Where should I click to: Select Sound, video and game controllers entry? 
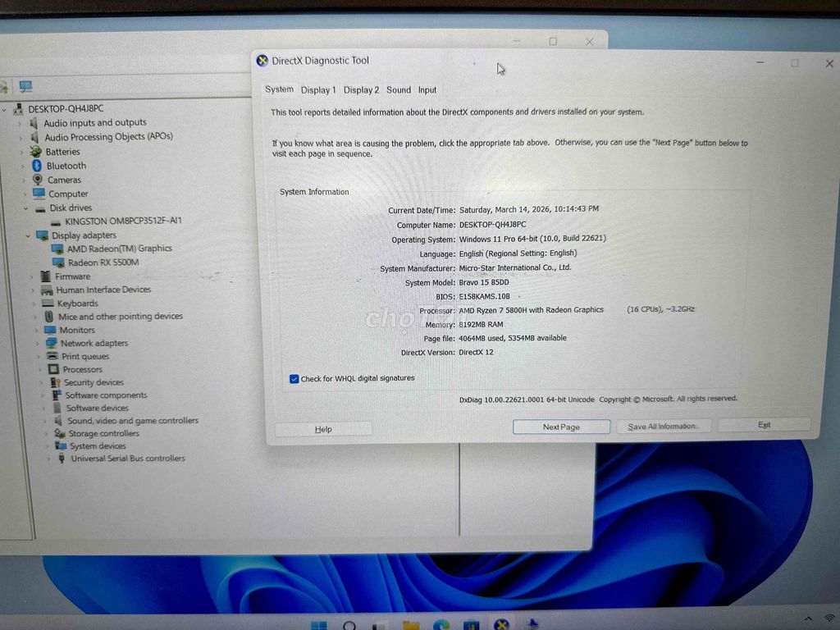point(133,421)
